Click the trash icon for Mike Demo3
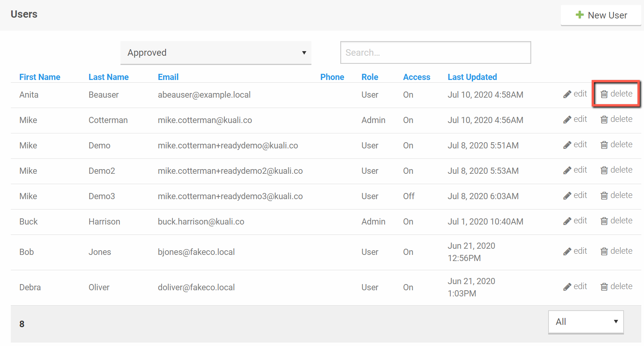This screenshot has height=346, width=644. 604,196
